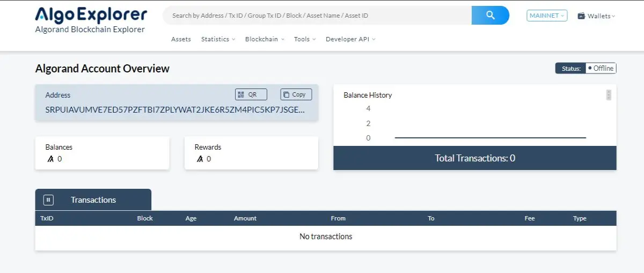Image resolution: width=644 pixels, height=273 pixels.
Task: Click the Algo symbol under Rewards
Action: click(200, 159)
